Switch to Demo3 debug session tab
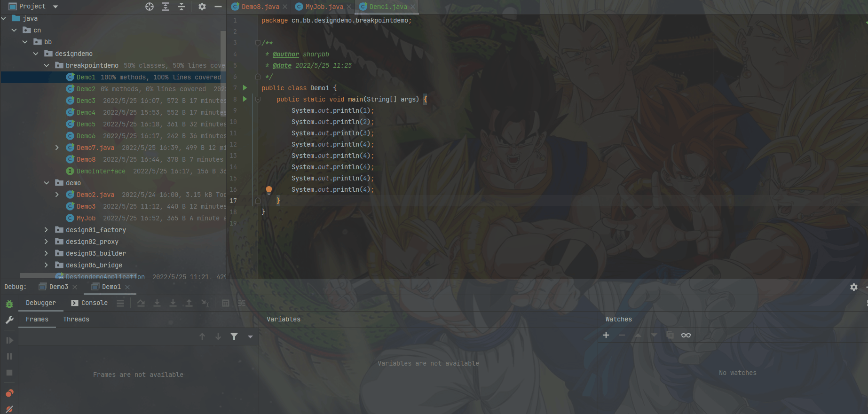The image size is (868, 414). pos(59,287)
